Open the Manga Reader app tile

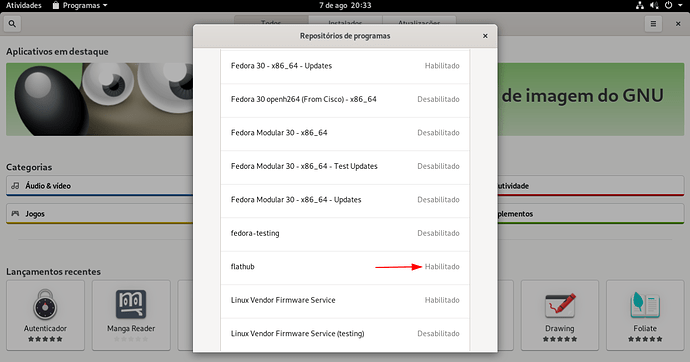(131, 315)
